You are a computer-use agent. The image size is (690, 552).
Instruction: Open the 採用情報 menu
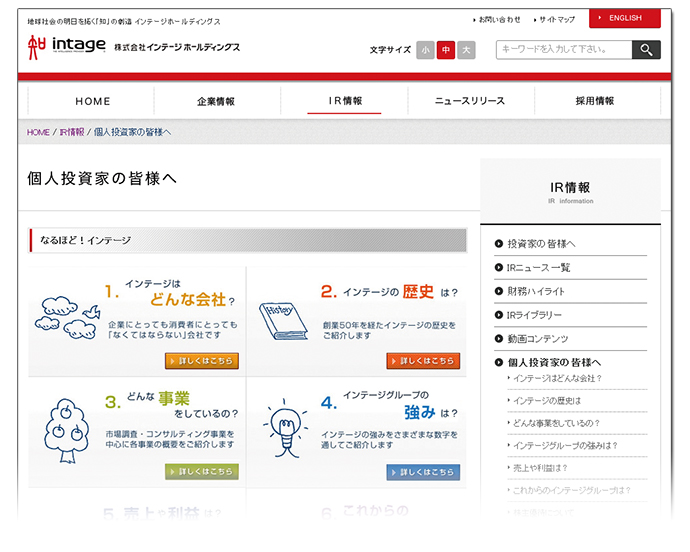tap(595, 101)
